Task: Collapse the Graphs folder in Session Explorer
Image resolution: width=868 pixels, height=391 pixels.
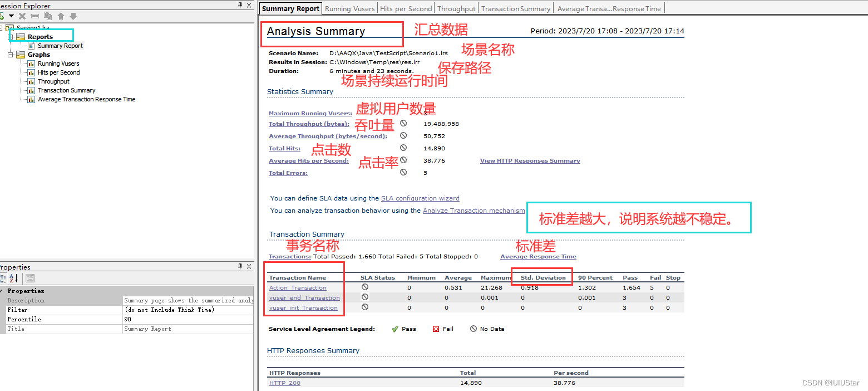Action: click(x=11, y=55)
